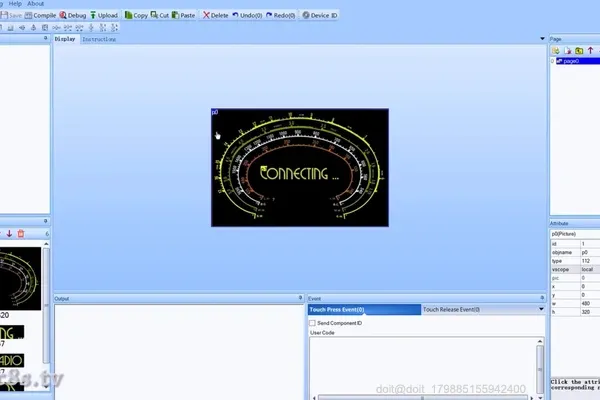Click User Code scrollbar up arrow
Viewport: 600px width, 400px height.
pos(540,341)
